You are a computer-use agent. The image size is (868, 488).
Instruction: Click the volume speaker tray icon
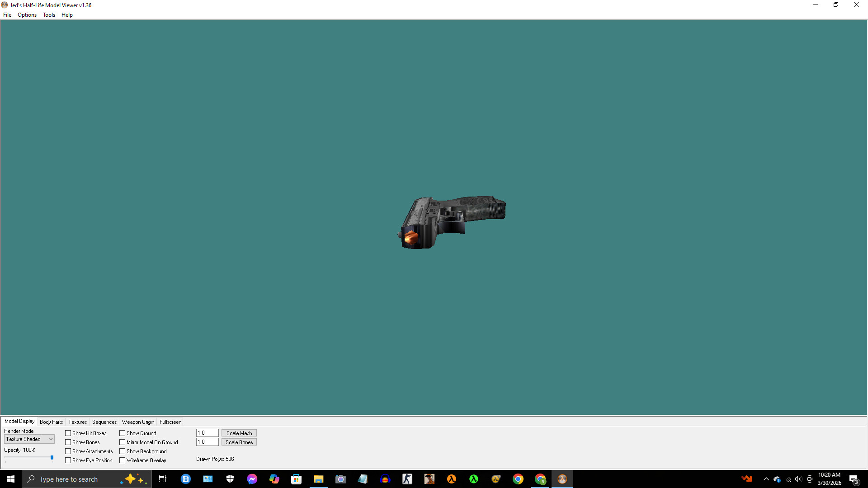coord(798,479)
